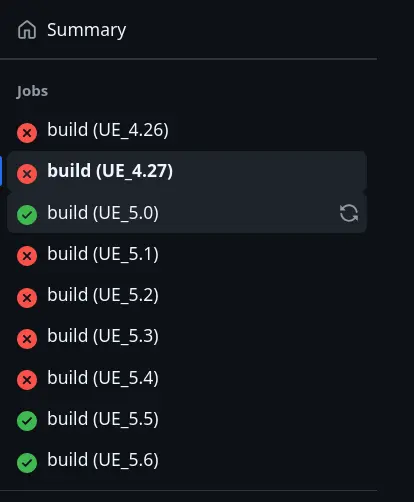The height and width of the screenshot is (502, 414).
Task: Open the build (UE_5.3) job
Action: coord(103,336)
